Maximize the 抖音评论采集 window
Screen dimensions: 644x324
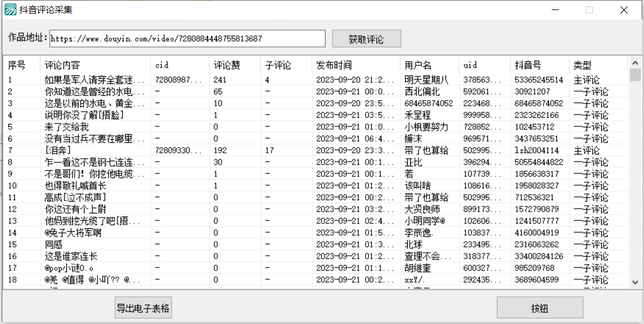click(589, 10)
